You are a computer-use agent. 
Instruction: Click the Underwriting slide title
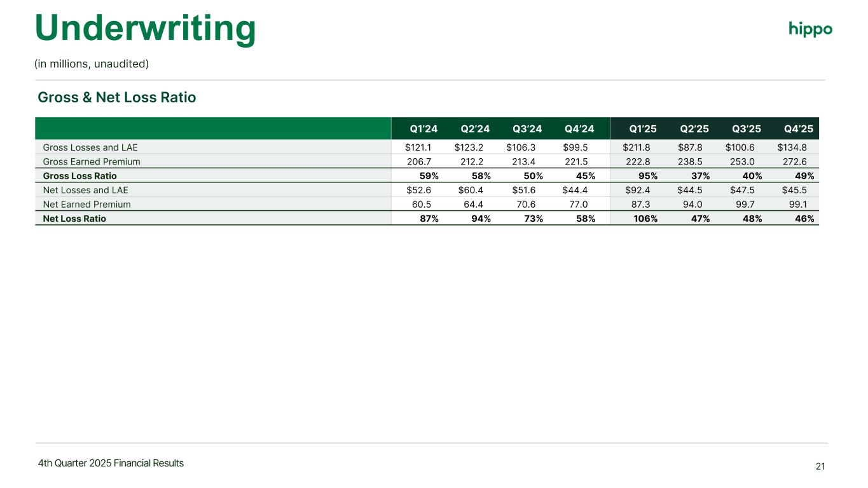pyautogui.click(x=145, y=29)
